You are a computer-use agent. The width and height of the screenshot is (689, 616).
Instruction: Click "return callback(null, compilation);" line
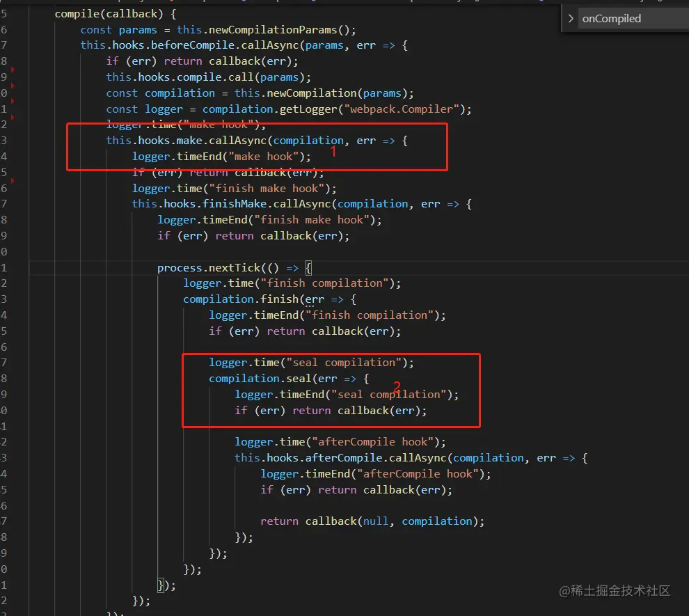tap(372, 521)
